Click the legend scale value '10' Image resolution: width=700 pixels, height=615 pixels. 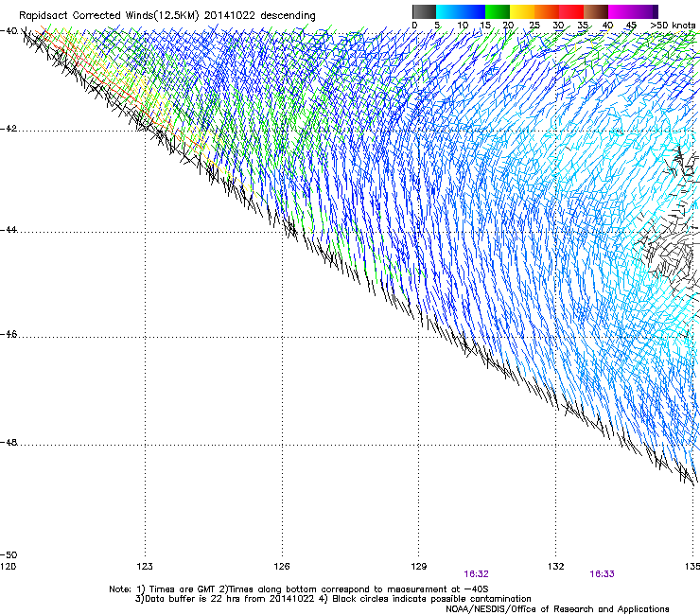[463, 26]
